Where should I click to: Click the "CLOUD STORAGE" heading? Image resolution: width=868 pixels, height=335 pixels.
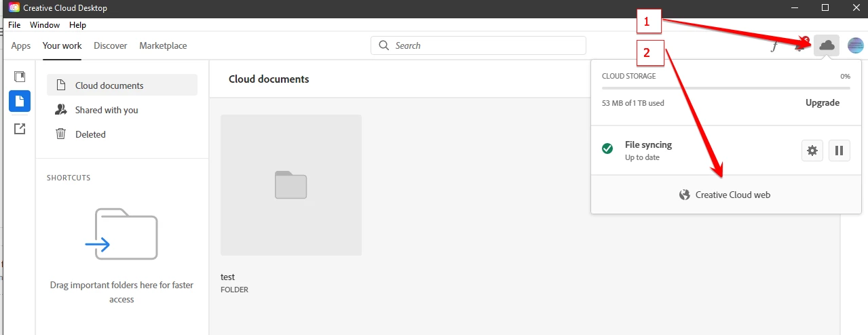pos(629,76)
